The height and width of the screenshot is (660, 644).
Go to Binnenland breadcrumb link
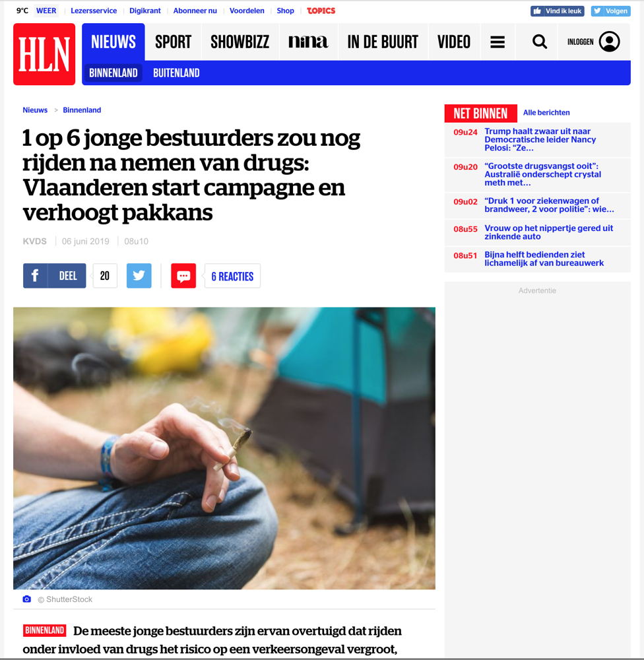82,110
